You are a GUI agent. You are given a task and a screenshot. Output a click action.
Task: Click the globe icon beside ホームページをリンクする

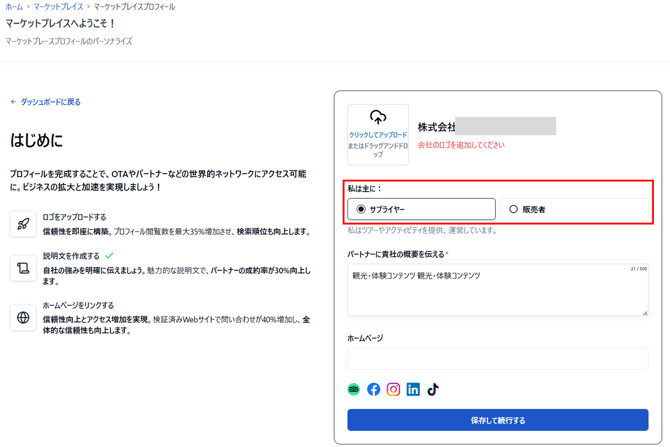[23, 318]
